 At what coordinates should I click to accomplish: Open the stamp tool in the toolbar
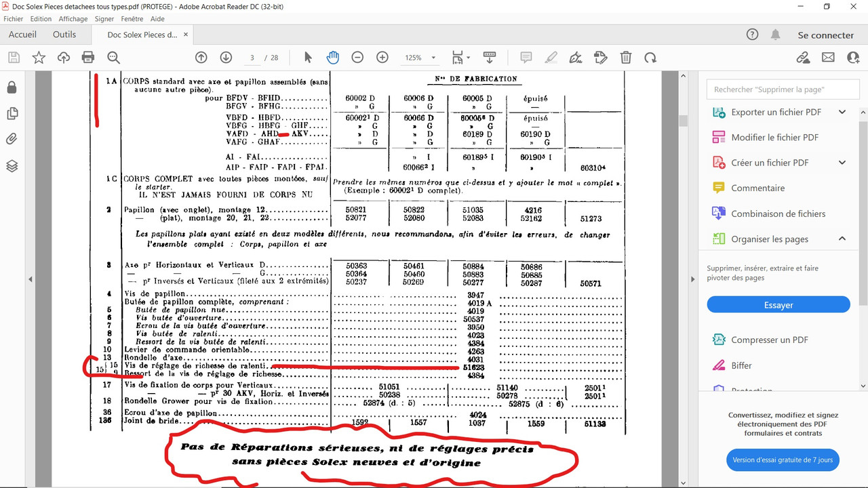coord(600,58)
